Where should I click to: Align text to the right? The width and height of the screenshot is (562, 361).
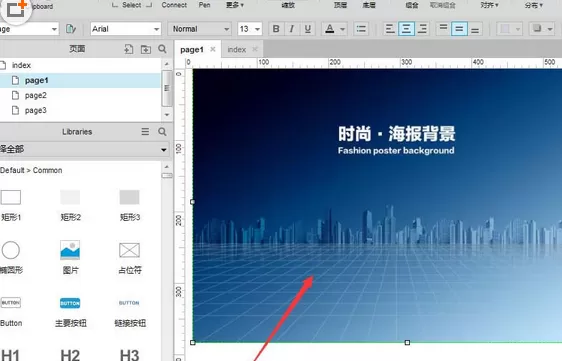(x=423, y=29)
